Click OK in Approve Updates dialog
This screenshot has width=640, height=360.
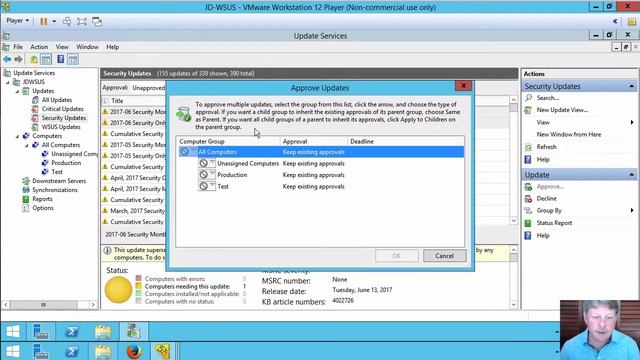(396, 256)
